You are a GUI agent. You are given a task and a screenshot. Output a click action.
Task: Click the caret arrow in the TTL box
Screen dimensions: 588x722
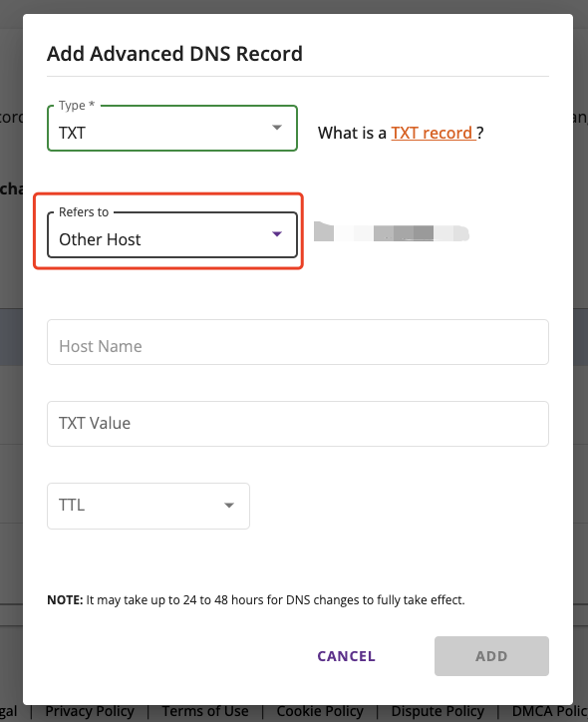pyautogui.click(x=228, y=506)
